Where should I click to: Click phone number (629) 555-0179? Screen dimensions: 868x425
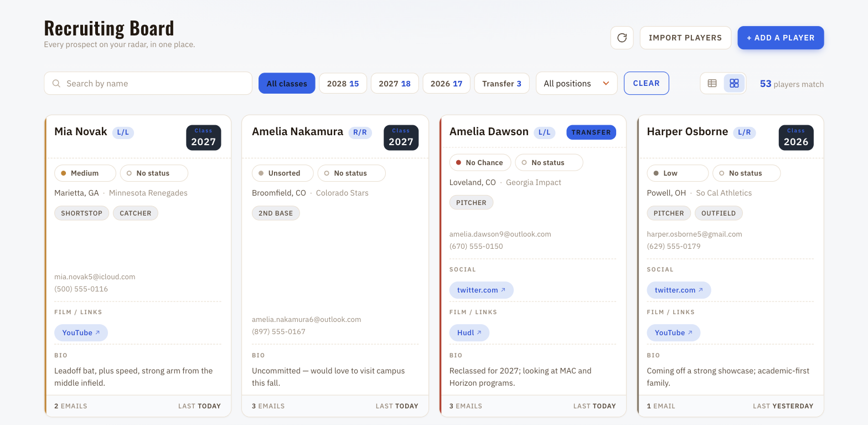point(674,246)
